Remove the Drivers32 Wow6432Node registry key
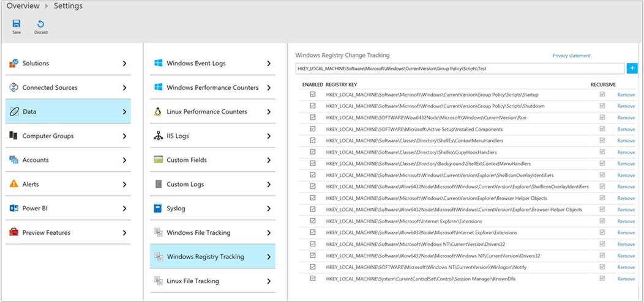Image resolution: width=644 pixels, height=302 pixels. [626, 256]
